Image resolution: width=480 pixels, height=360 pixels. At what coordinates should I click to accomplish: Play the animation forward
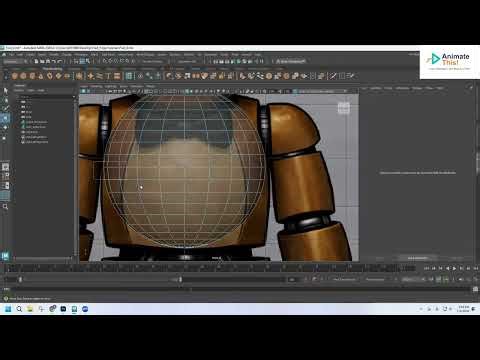[x=454, y=268]
